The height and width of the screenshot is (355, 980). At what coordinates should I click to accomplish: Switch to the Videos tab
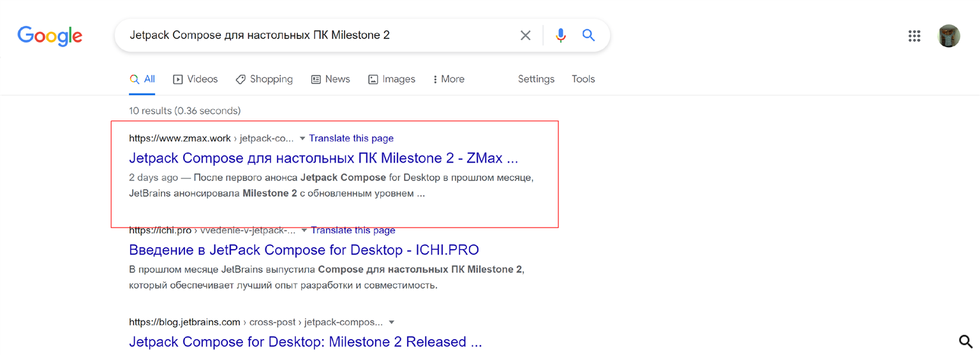195,79
